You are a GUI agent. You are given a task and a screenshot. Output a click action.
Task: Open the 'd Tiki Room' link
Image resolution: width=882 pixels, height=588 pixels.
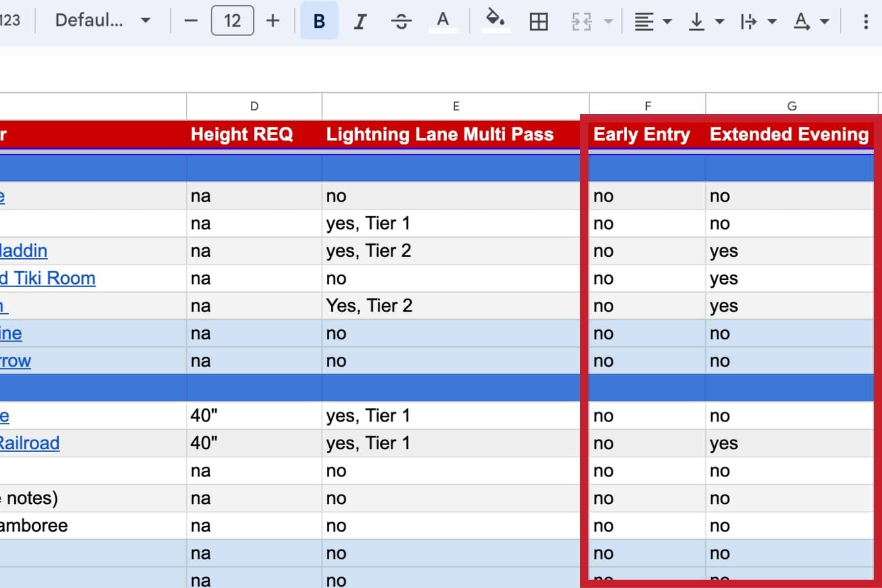coord(48,278)
